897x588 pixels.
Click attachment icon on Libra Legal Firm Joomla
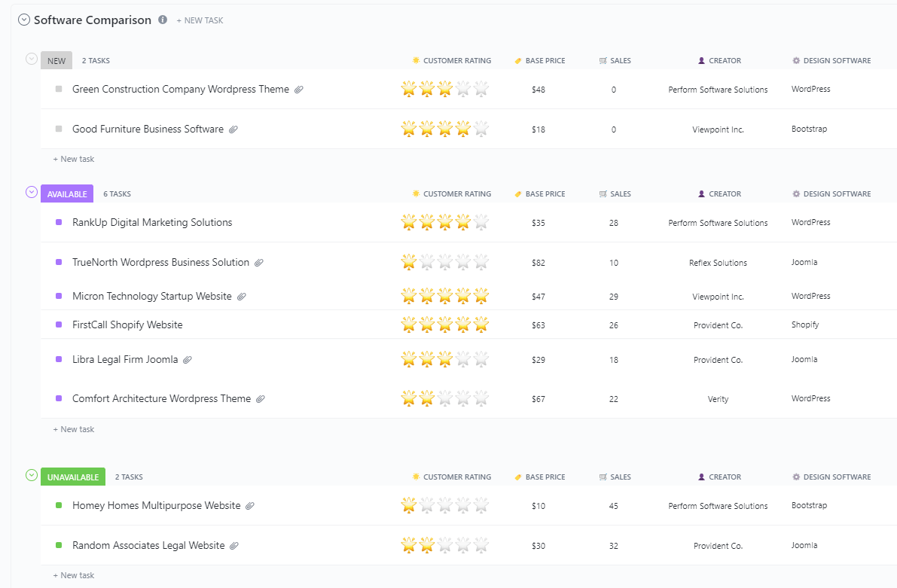click(188, 360)
